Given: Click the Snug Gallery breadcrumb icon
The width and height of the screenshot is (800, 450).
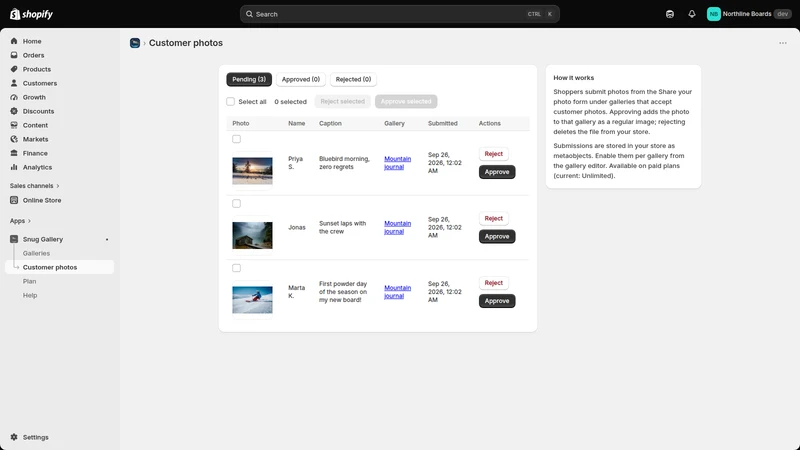Looking at the screenshot, I should pyautogui.click(x=135, y=43).
